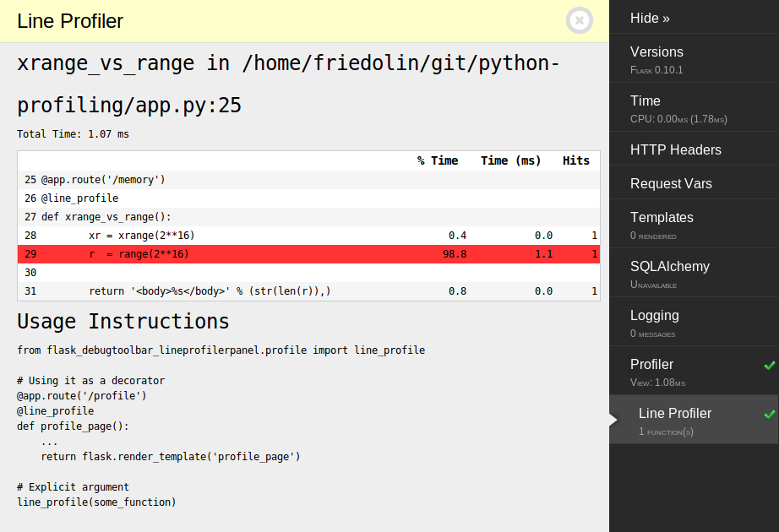
Task: Open the Logging panel
Action: coord(654,316)
